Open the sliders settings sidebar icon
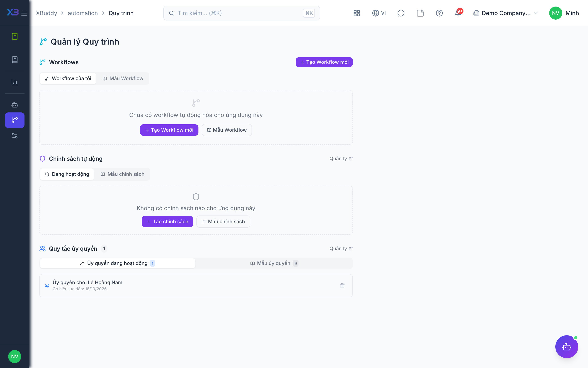Screen dimensions: 588x368 click(x=14, y=136)
